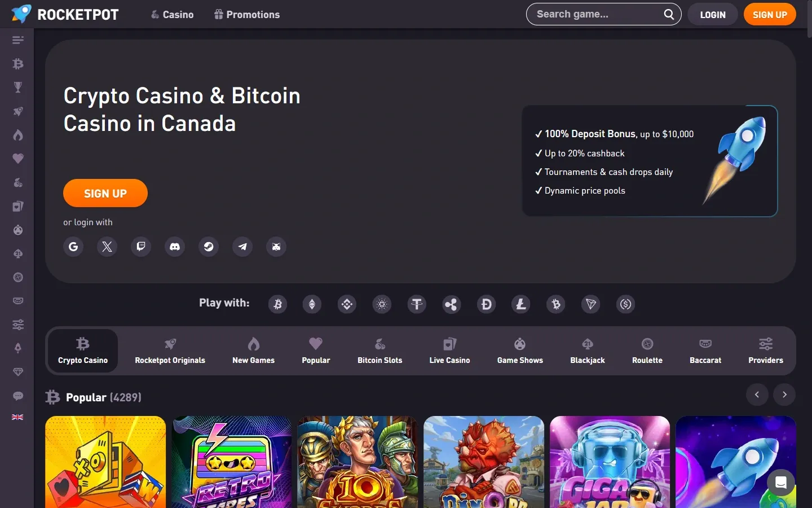Viewport: 812px width, 508px height.
Task: Select Litecoin in Play with row
Action: click(x=521, y=305)
